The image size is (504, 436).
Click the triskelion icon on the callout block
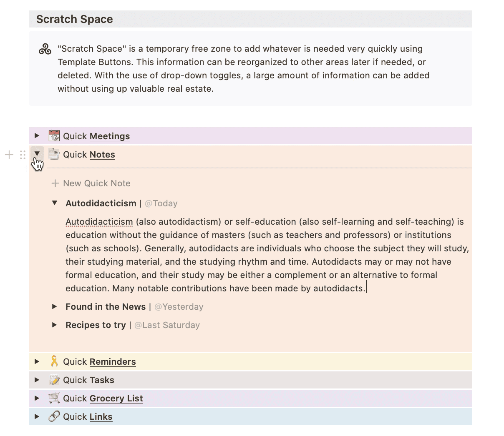click(45, 49)
